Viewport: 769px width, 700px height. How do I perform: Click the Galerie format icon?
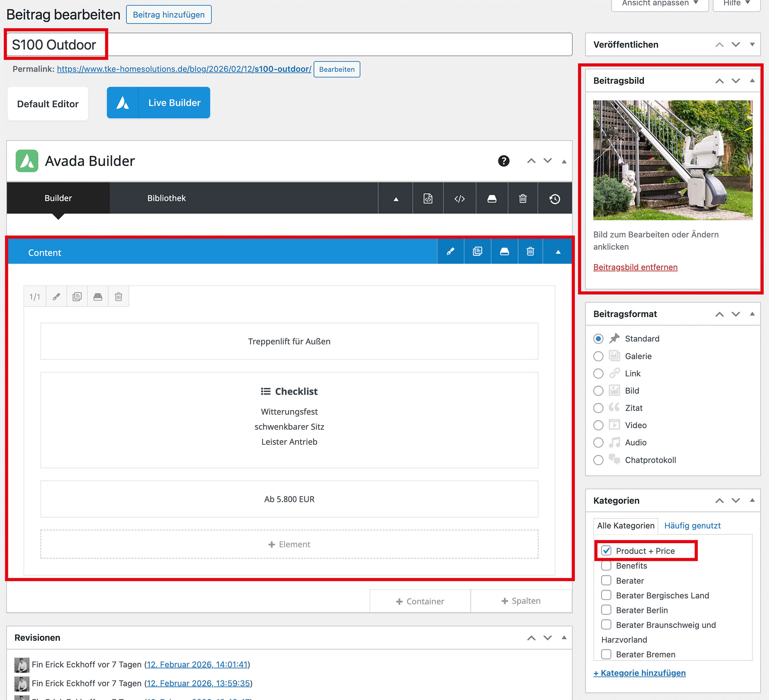(614, 356)
